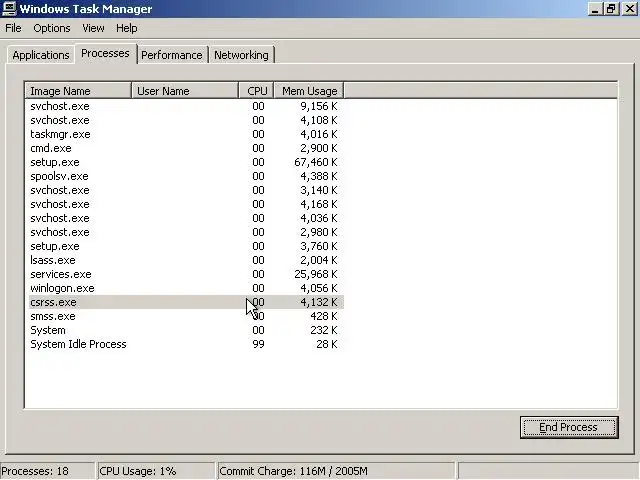Select the lsass.exe process
The image size is (640, 480).
(186, 260)
